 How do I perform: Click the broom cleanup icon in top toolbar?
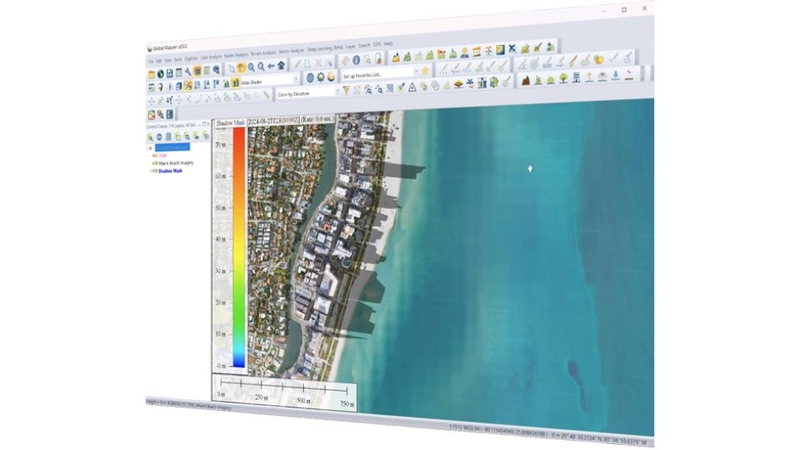pyautogui.click(x=537, y=47)
